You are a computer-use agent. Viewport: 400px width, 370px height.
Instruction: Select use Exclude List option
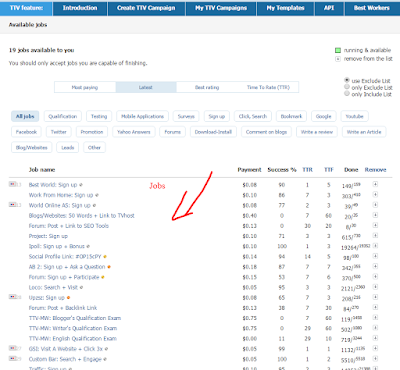[x=347, y=80]
